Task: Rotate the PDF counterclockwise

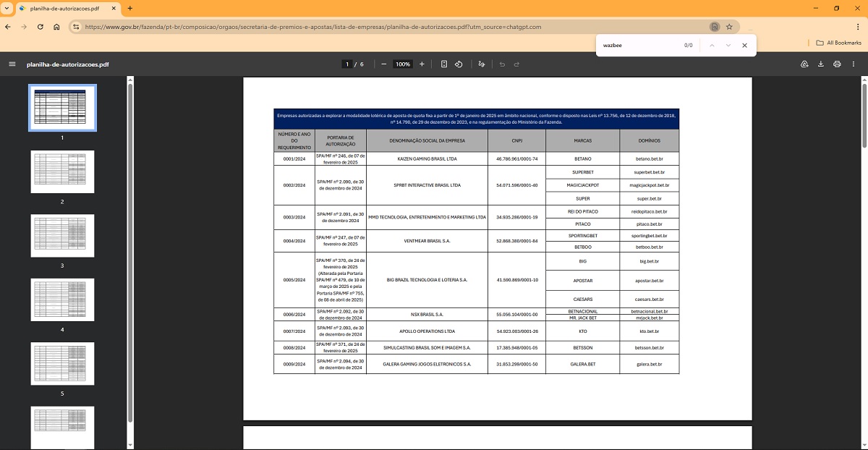Action: pyautogui.click(x=459, y=64)
